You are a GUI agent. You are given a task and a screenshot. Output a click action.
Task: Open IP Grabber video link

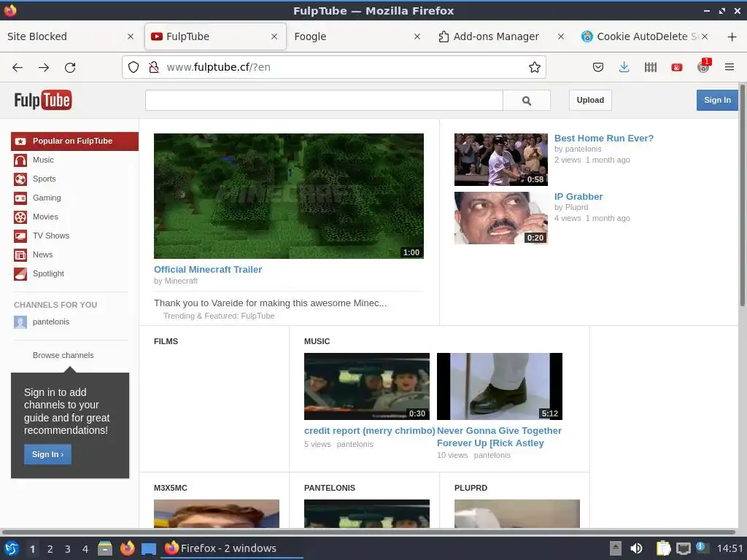578,197
